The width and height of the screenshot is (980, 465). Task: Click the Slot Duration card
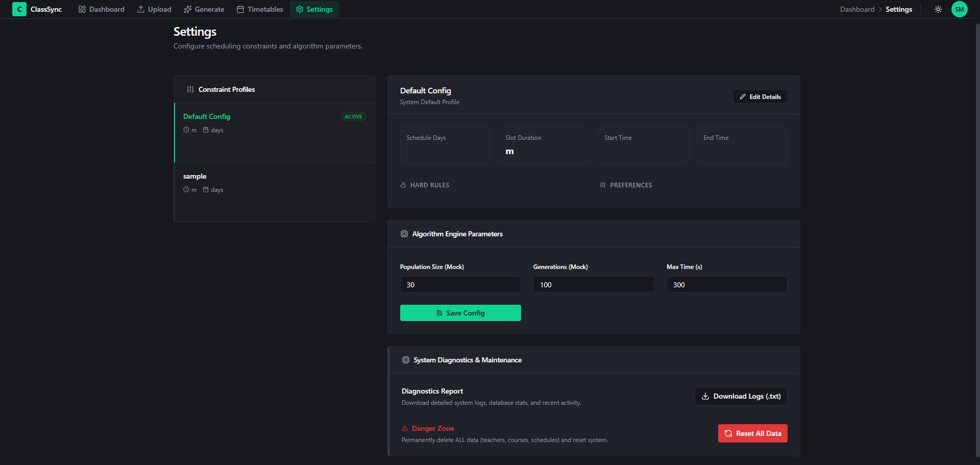pos(544,145)
